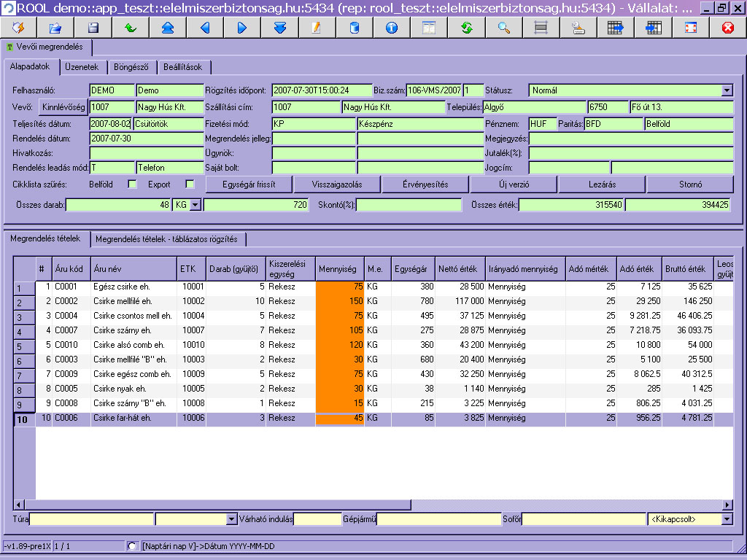Enable the Belföld filter checkbox
The image size is (747, 560).
coord(132,184)
